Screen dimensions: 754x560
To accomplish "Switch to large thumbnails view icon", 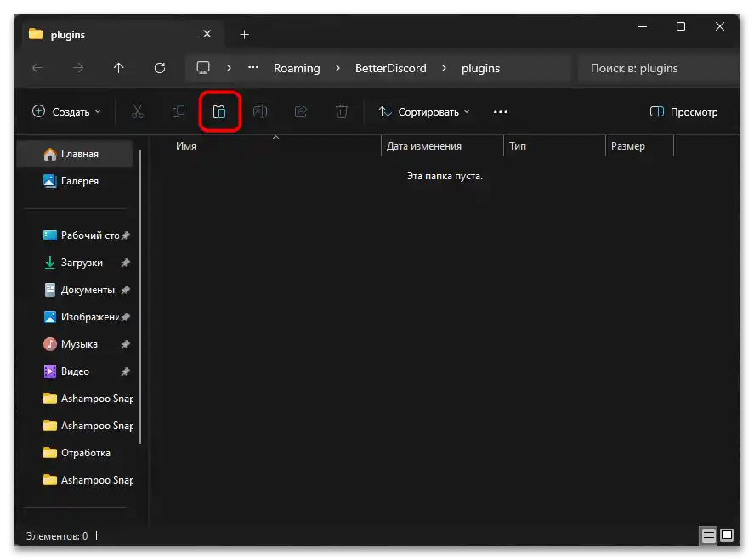I will click(727, 535).
